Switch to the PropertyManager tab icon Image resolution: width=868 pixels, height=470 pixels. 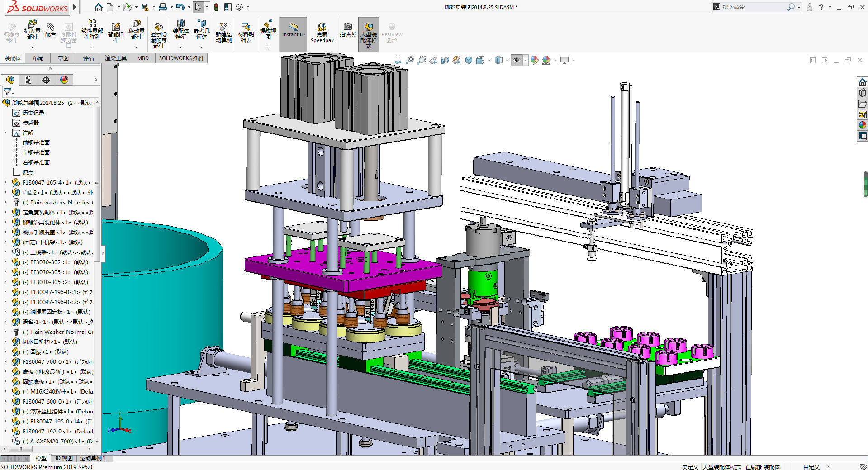(28, 80)
